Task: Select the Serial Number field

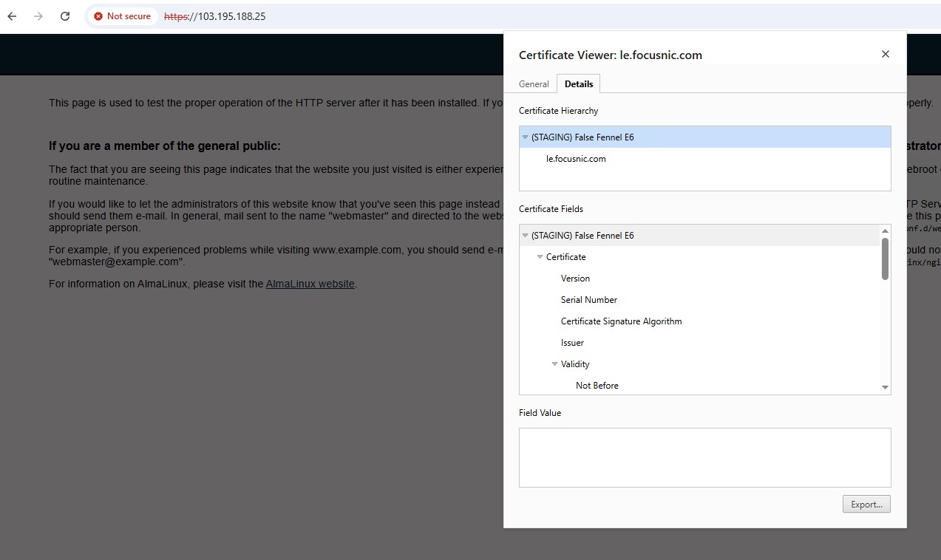Action: [x=588, y=300]
